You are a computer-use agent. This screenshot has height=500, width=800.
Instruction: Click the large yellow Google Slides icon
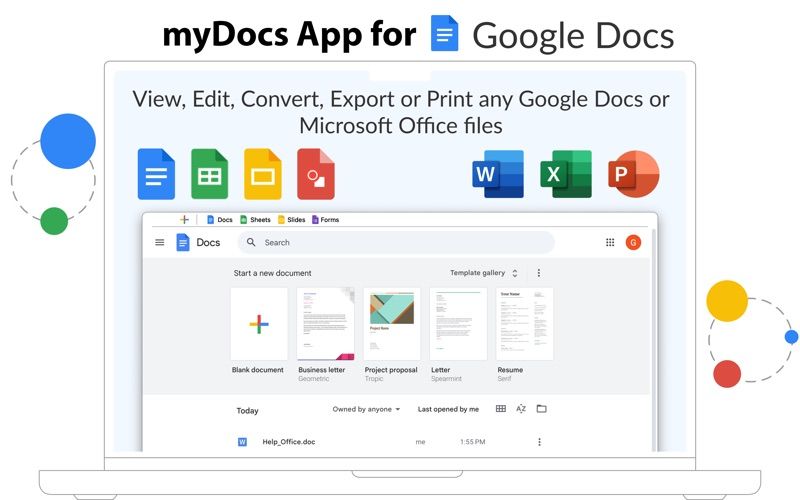pyautogui.click(x=263, y=174)
